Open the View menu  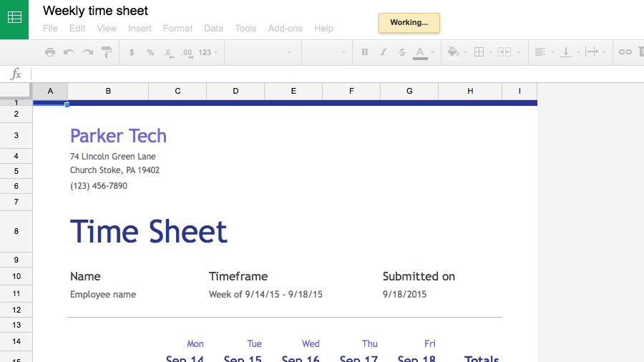(107, 29)
